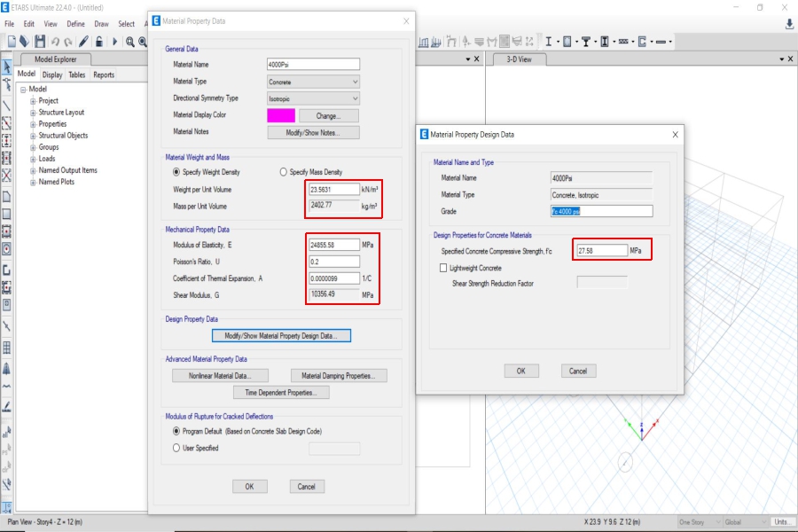Click the rubber band zoom magnifier icon
Image resolution: width=798 pixels, height=532 pixels.
pyautogui.click(x=130, y=42)
